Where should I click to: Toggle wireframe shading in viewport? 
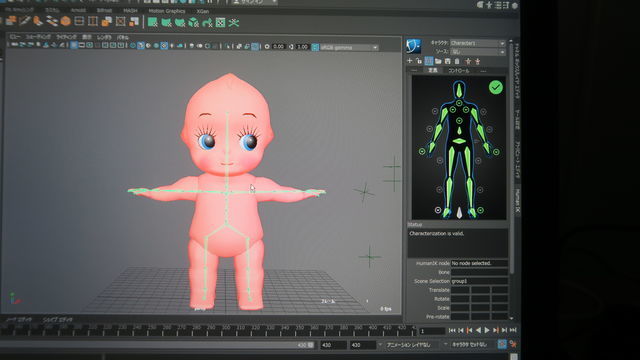tap(133, 46)
